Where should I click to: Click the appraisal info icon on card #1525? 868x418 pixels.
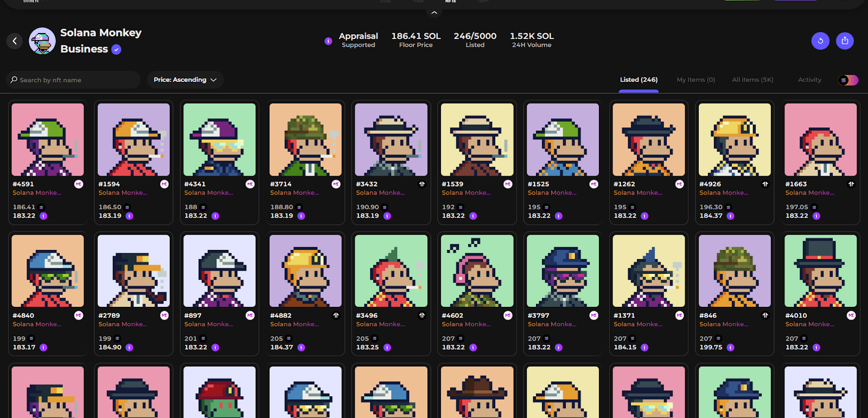click(559, 216)
